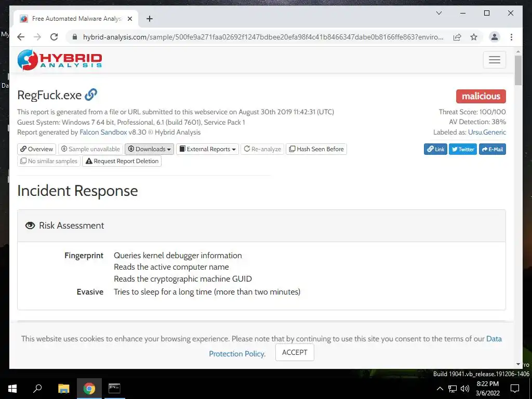This screenshot has width=532, height=399.
Task: Click Request Report Deletion
Action: click(x=122, y=161)
